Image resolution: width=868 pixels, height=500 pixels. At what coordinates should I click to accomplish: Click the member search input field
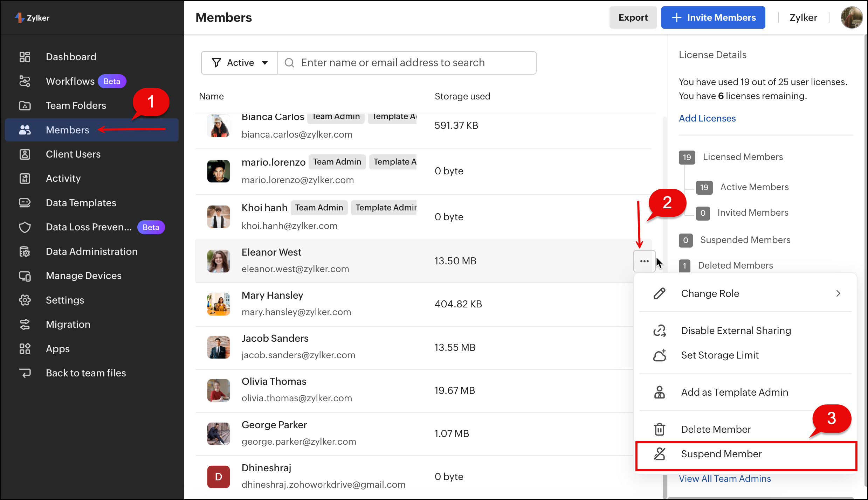[x=406, y=63]
